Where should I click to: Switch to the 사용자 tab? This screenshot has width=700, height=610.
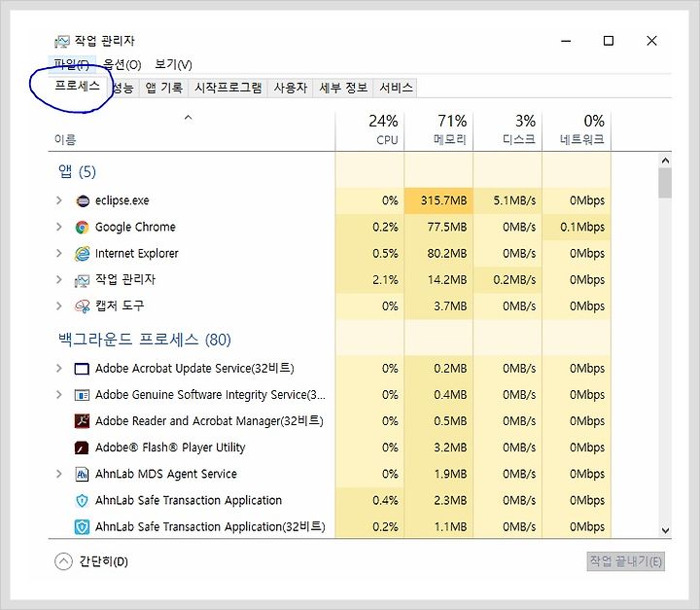291,88
